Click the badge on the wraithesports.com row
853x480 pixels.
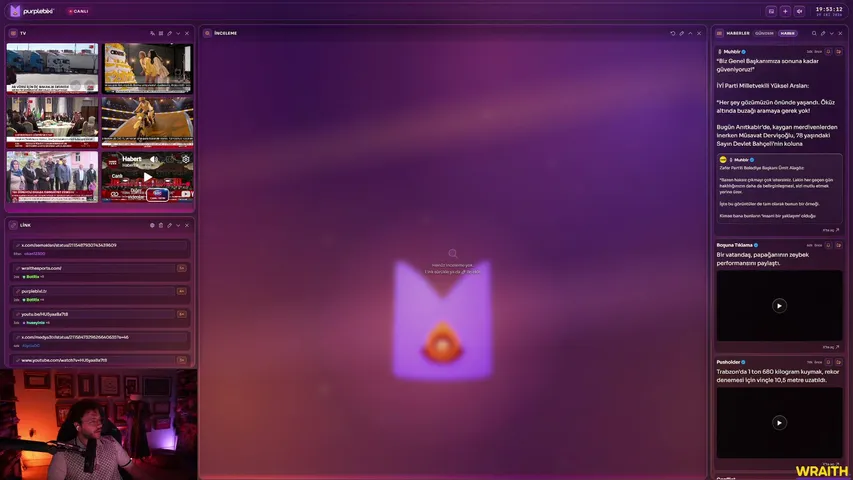[x=182, y=268]
